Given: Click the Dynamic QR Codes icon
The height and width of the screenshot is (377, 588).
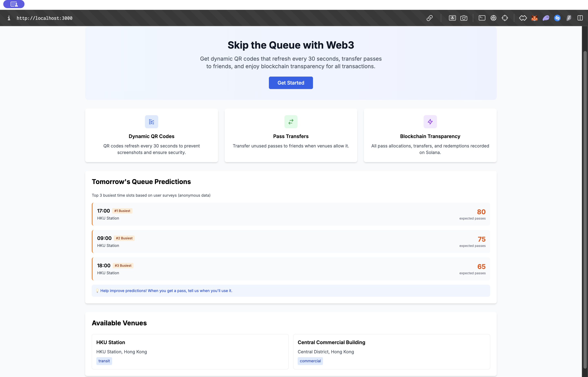Looking at the screenshot, I should click(151, 122).
